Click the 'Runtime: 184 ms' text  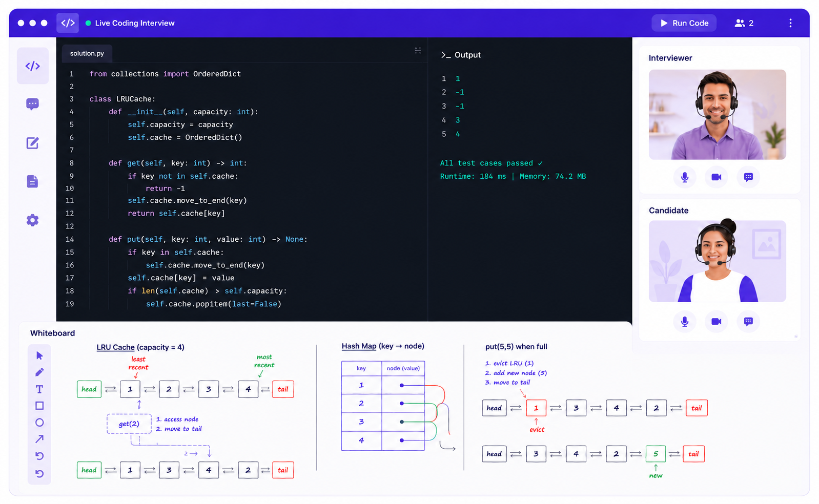click(x=473, y=176)
